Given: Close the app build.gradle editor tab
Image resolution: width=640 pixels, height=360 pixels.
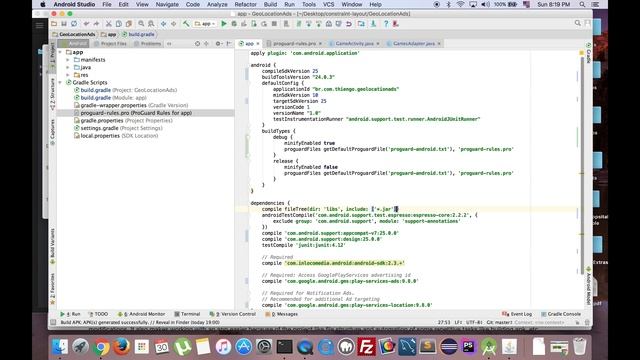Looking at the screenshot, I should [x=258, y=44].
